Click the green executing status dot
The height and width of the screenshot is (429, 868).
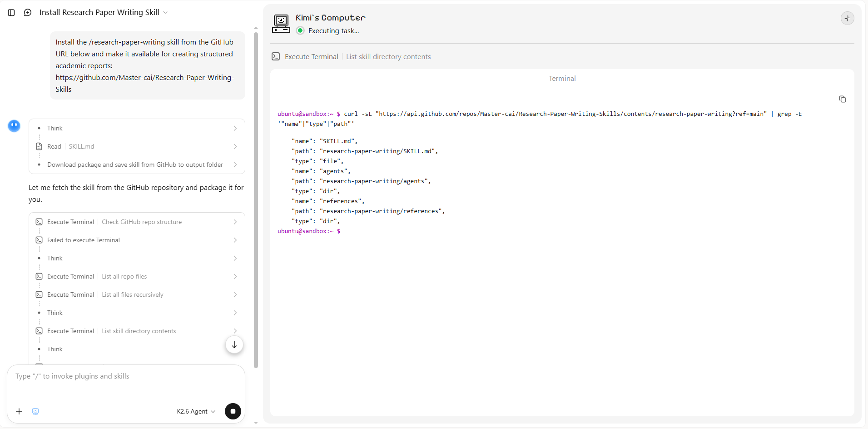tap(300, 30)
